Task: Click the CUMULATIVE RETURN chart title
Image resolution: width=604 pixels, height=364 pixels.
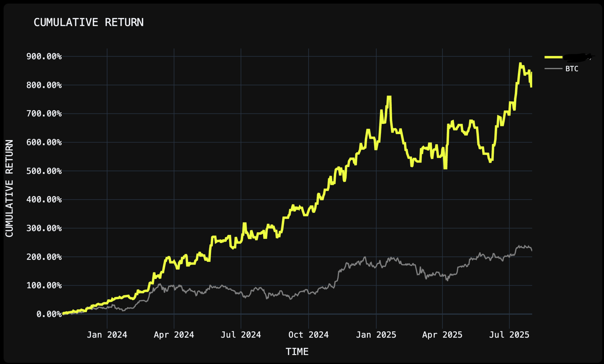Action: (x=88, y=22)
